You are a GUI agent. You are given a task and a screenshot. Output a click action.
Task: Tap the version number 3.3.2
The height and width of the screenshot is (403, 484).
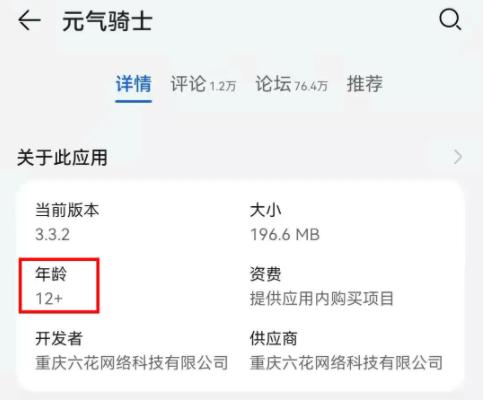53,235
